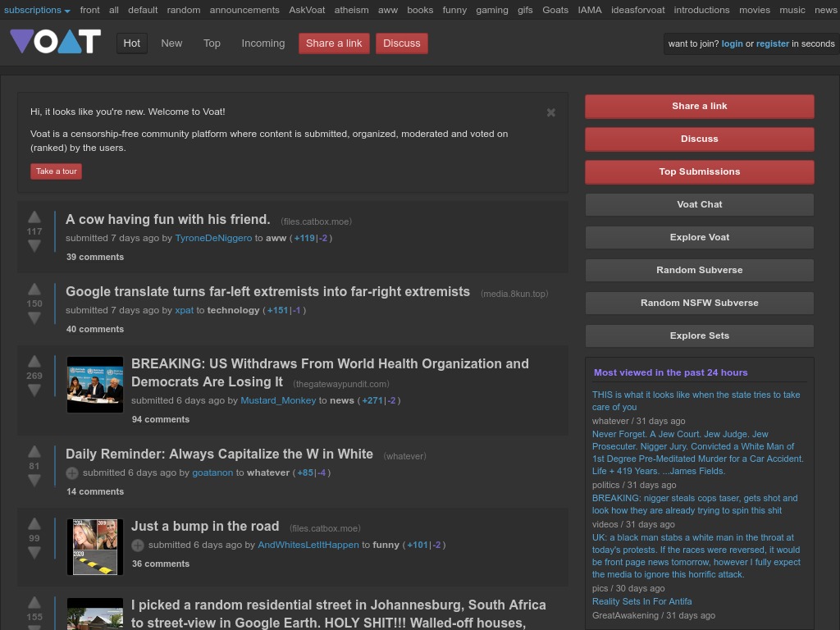Dismiss the welcome message with the X icon
The height and width of the screenshot is (630, 840).
pos(550,112)
